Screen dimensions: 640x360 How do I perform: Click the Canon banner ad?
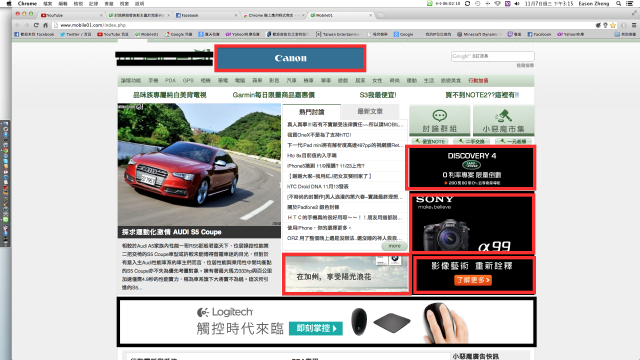[x=290, y=58]
